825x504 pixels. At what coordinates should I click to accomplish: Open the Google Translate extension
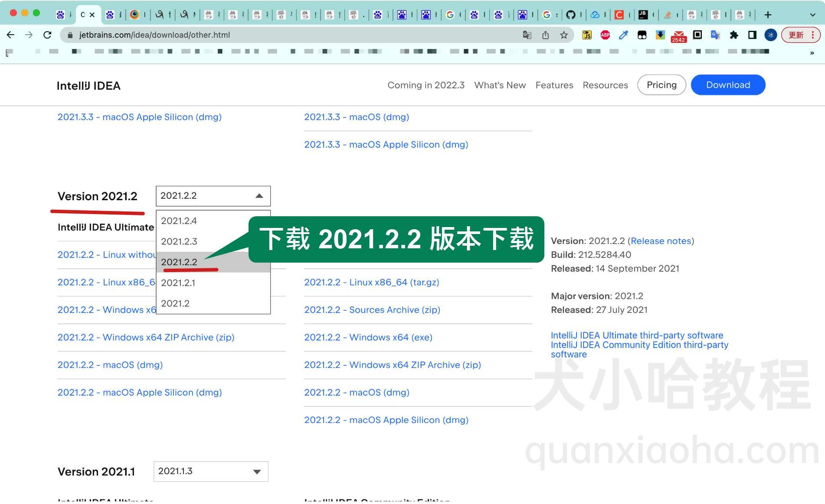[x=716, y=35]
